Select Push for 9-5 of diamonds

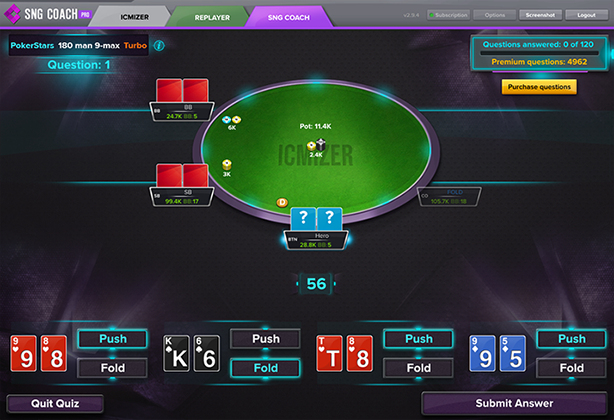(x=572, y=339)
